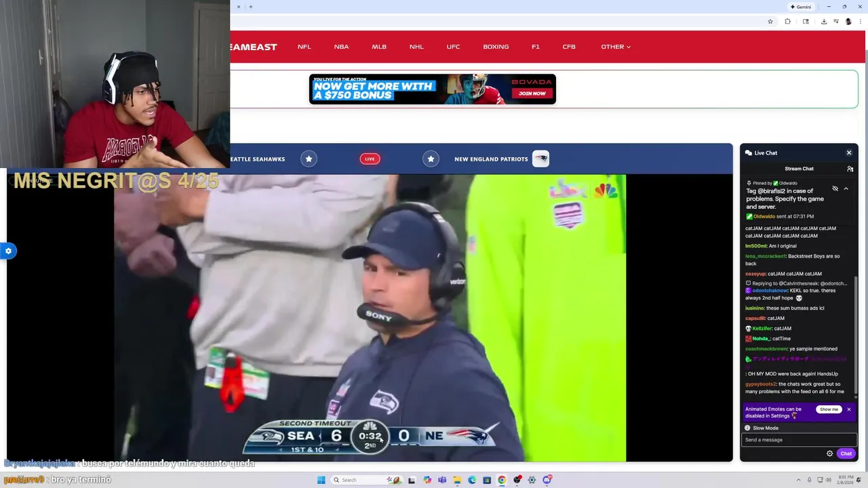Open the NFL section
The width and height of the screenshot is (868, 488).
tap(304, 47)
